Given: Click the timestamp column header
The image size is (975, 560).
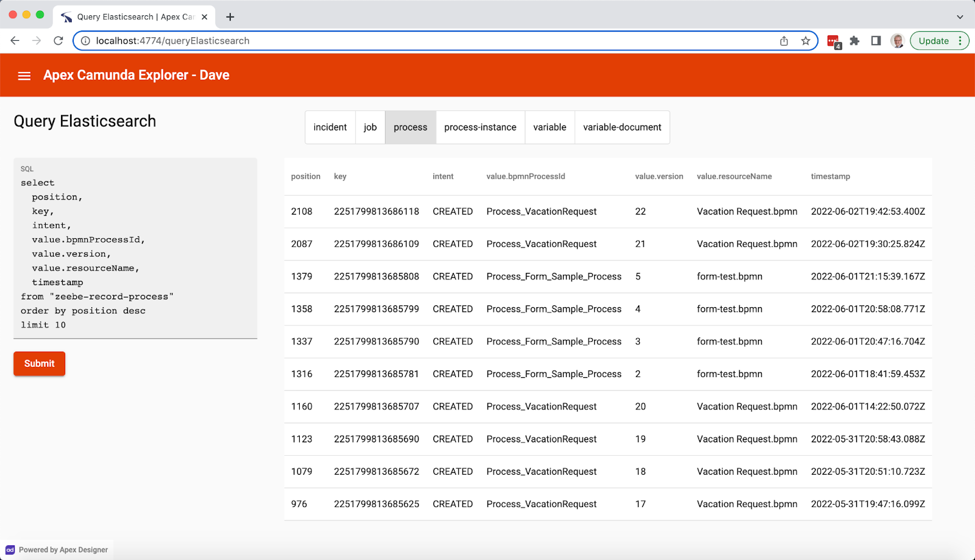Looking at the screenshot, I should tap(831, 177).
